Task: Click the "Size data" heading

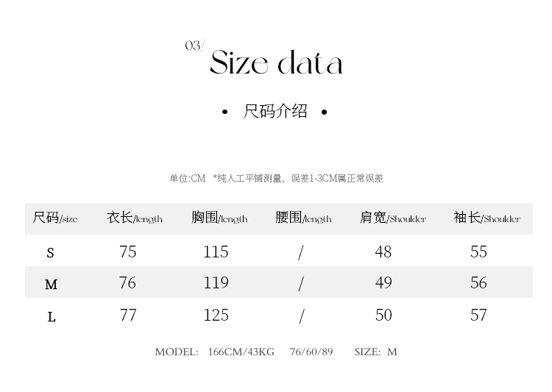Action: pos(276,64)
